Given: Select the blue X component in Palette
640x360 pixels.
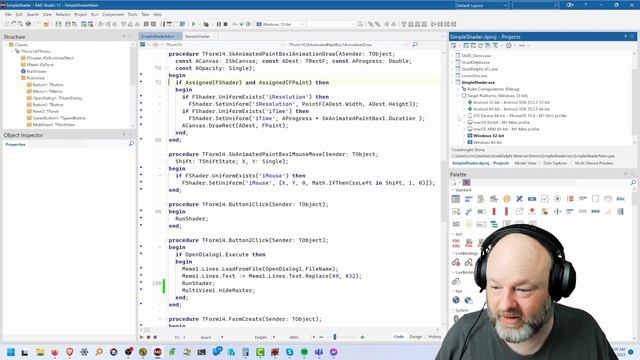Looking at the screenshot, I should point(519,199).
